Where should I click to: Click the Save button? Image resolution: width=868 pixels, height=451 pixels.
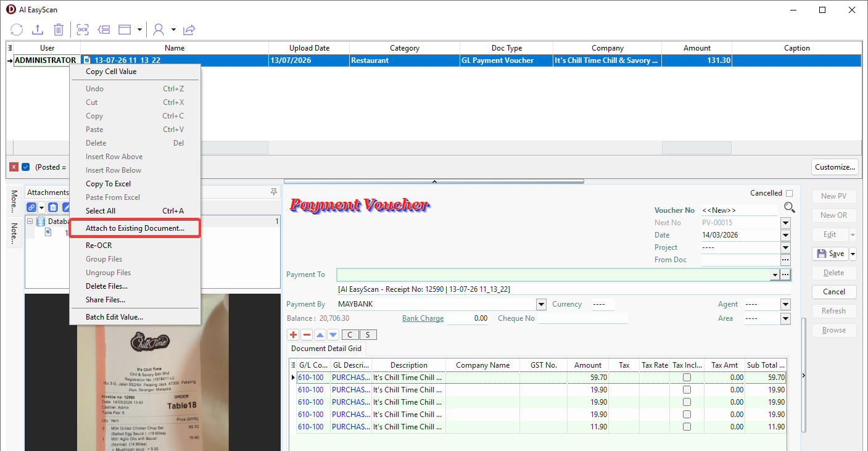coord(830,254)
